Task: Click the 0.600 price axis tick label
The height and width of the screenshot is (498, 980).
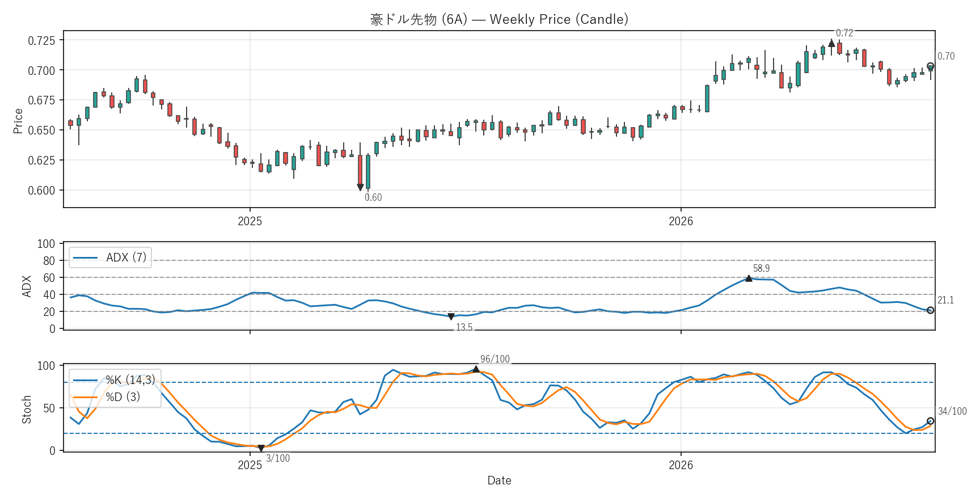Action: pyautogui.click(x=42, y=191)
